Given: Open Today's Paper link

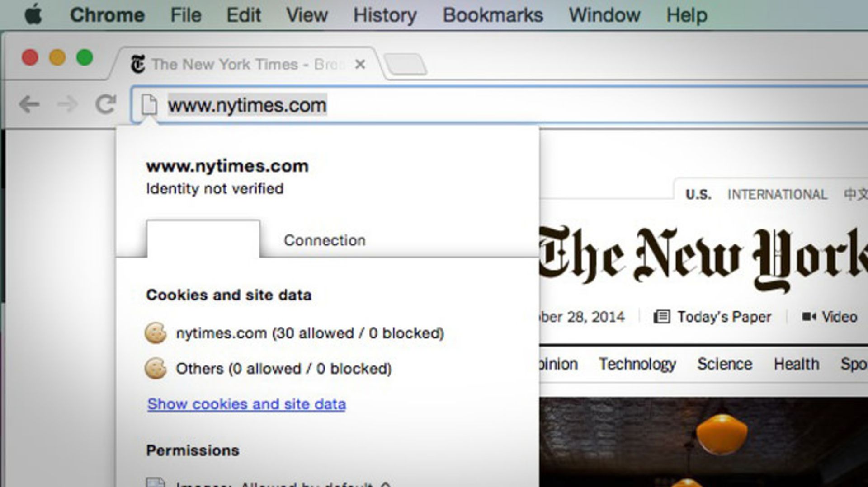Looking at the screenshot, I should [x=723, y=317].
